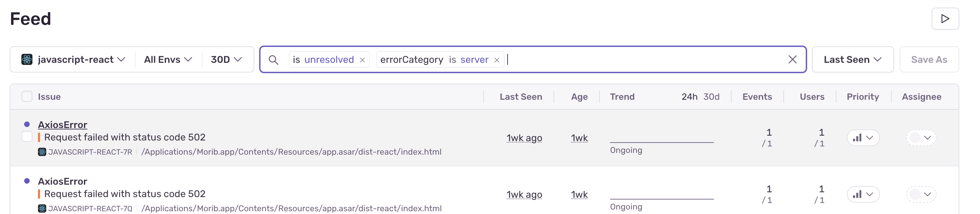Expand the All Envs dropdown
980x214 pixels.
(168, 60)
